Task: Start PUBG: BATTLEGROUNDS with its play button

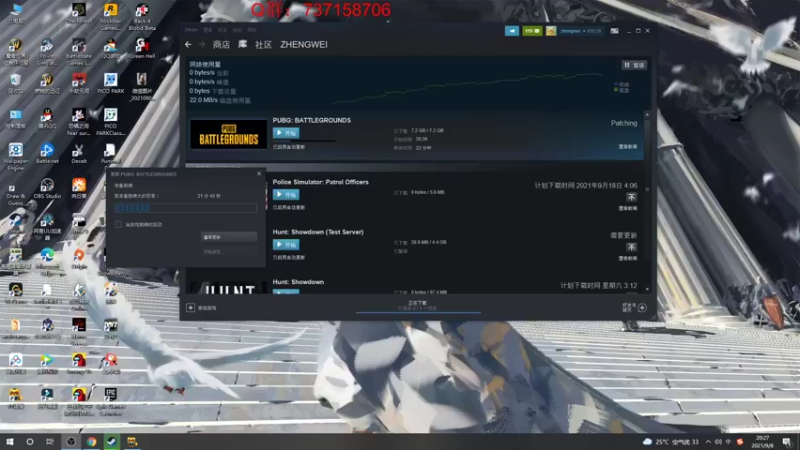Action: (286, 133)
